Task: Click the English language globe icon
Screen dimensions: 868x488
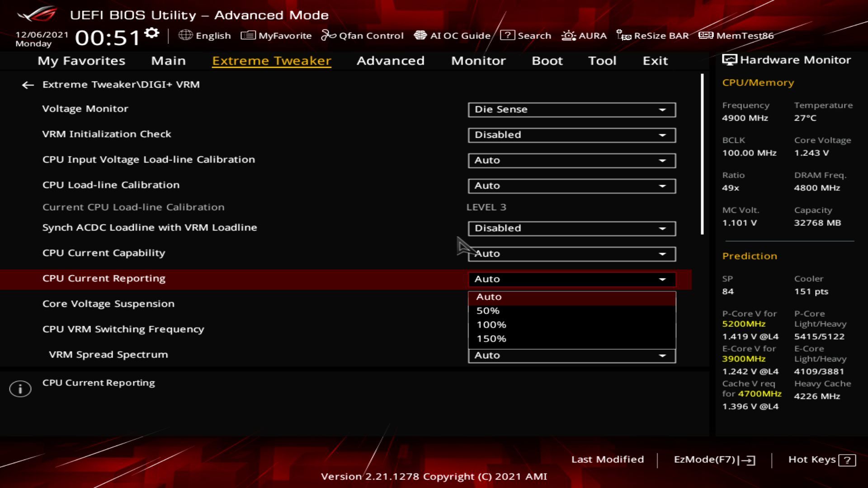Action: coord(185,35)
